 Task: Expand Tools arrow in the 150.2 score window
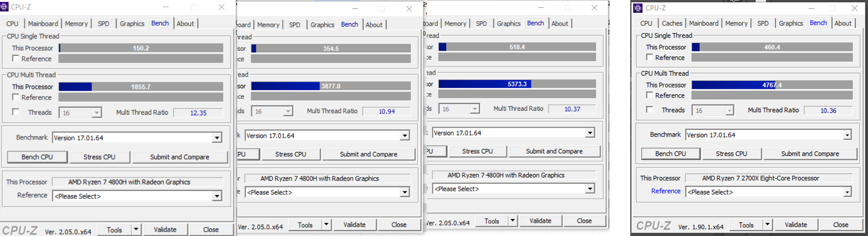coord(136,229)
